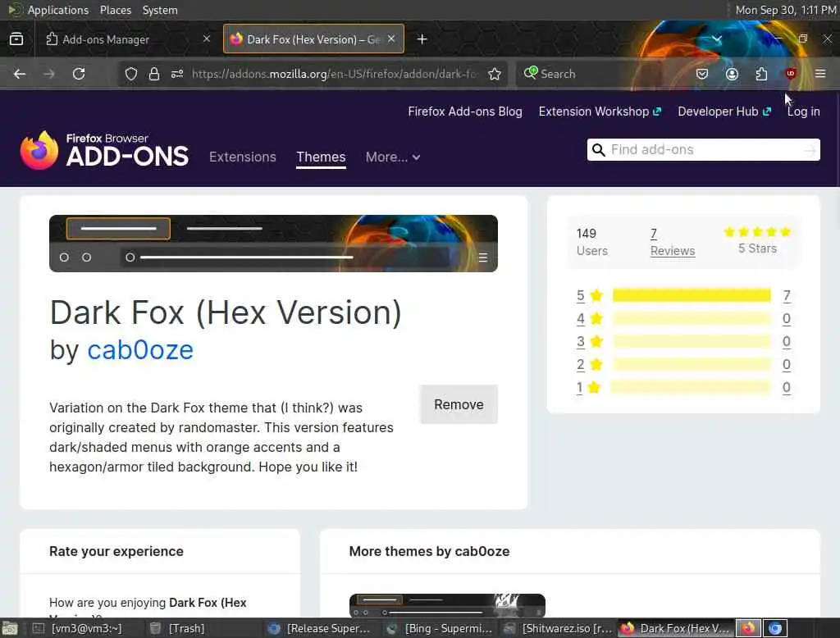
Task: Click the 149 Users count
Action: point(592,242)
